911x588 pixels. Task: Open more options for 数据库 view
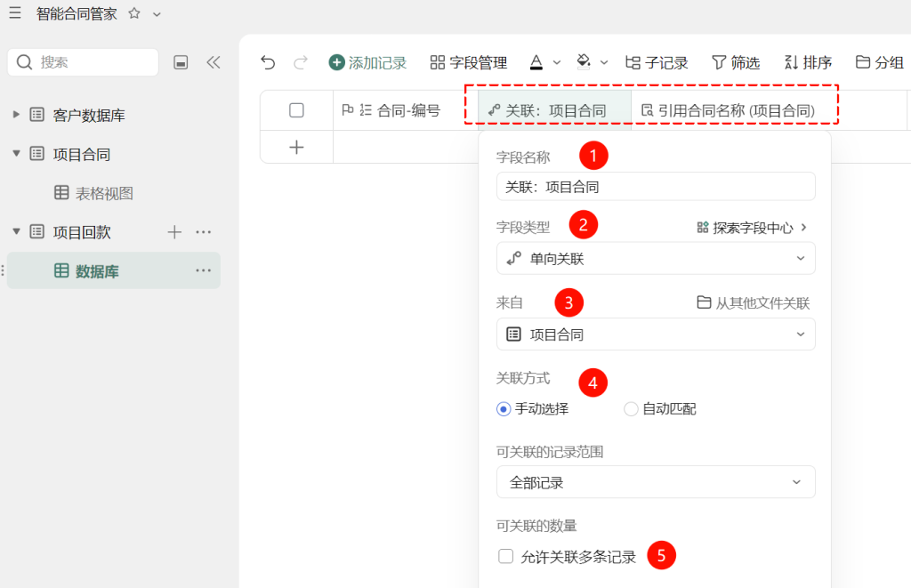tap(204, 270)
